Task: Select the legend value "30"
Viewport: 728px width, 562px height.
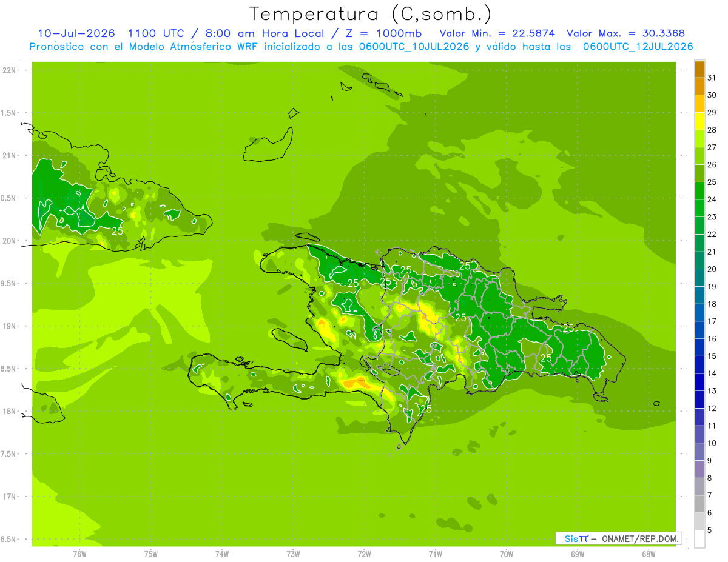Action: point(712,95)
